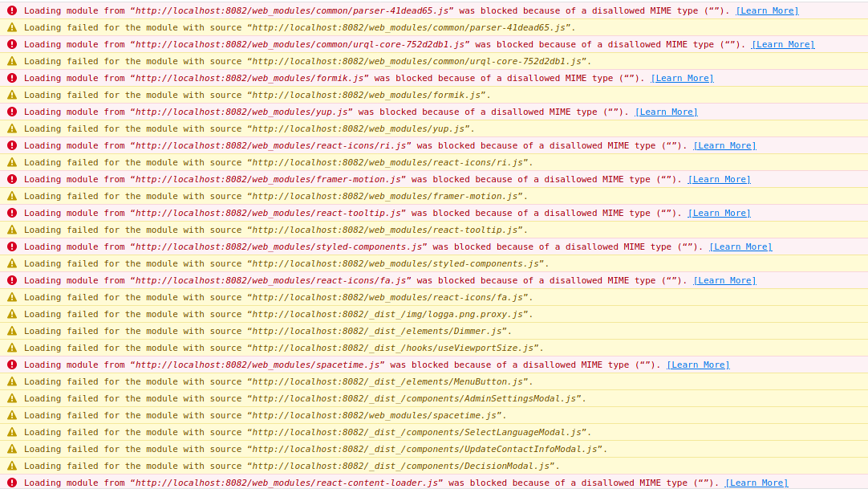Click red error icon on formik.js blocked row
The image size is (868, 493).
tap(12, 78)
